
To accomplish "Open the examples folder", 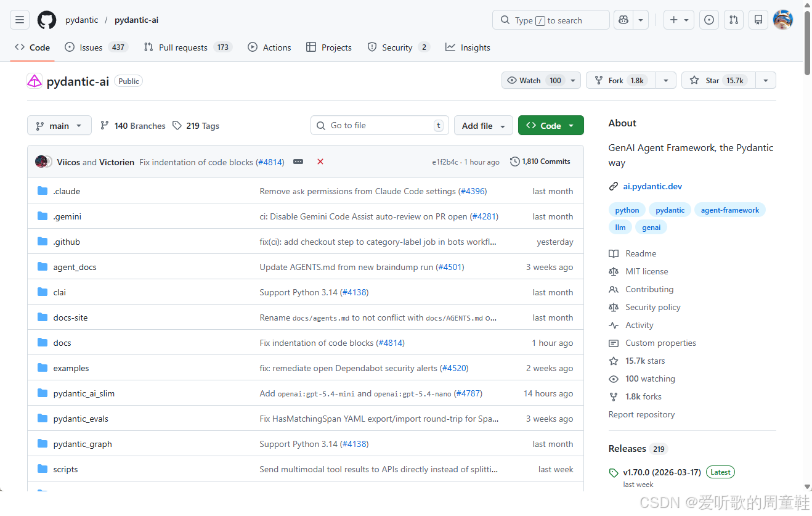I will coord(71,368).
